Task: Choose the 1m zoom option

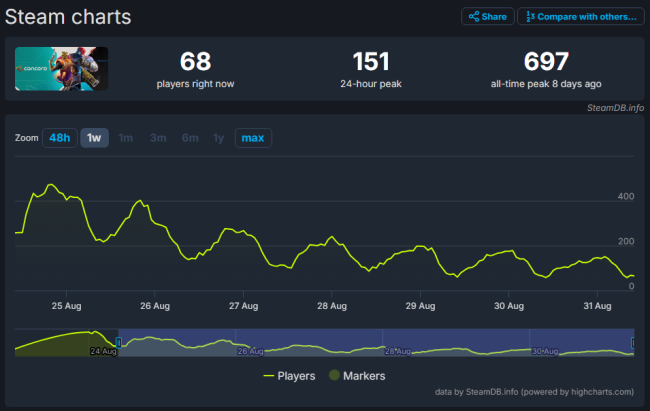Action: click(126, 138)
